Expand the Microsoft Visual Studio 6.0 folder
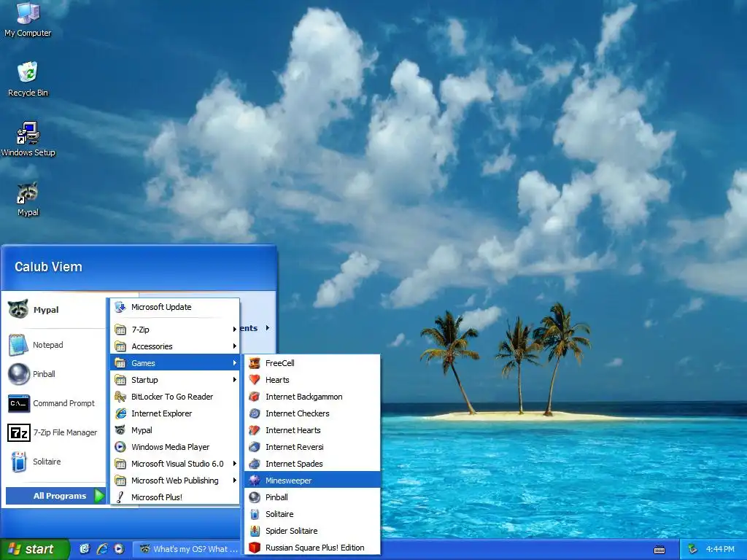747x560 pixels. coord(175,463)
